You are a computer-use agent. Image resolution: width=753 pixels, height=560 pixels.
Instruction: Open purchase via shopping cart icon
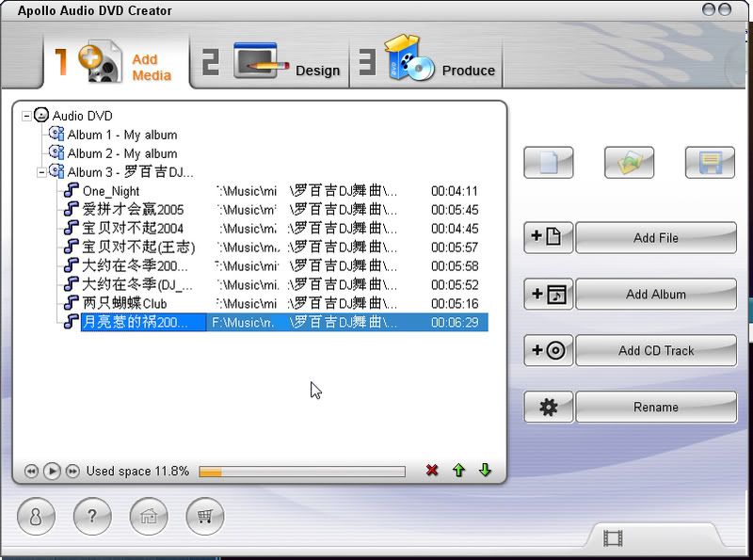point(204,517)
